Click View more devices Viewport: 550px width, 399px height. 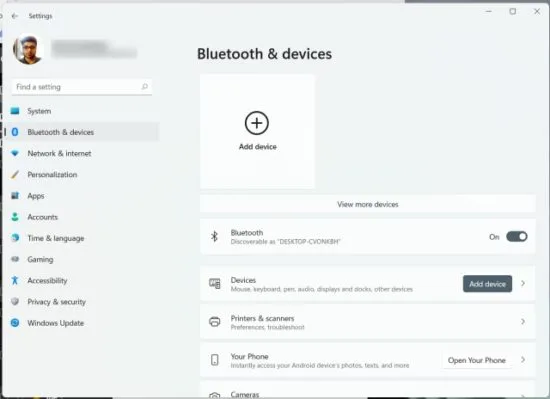coord(368,204)
